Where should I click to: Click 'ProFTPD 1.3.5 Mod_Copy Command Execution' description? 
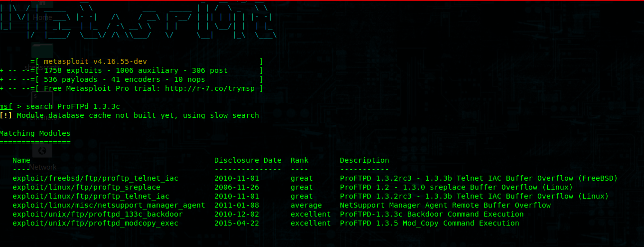(x=430, y=223)
